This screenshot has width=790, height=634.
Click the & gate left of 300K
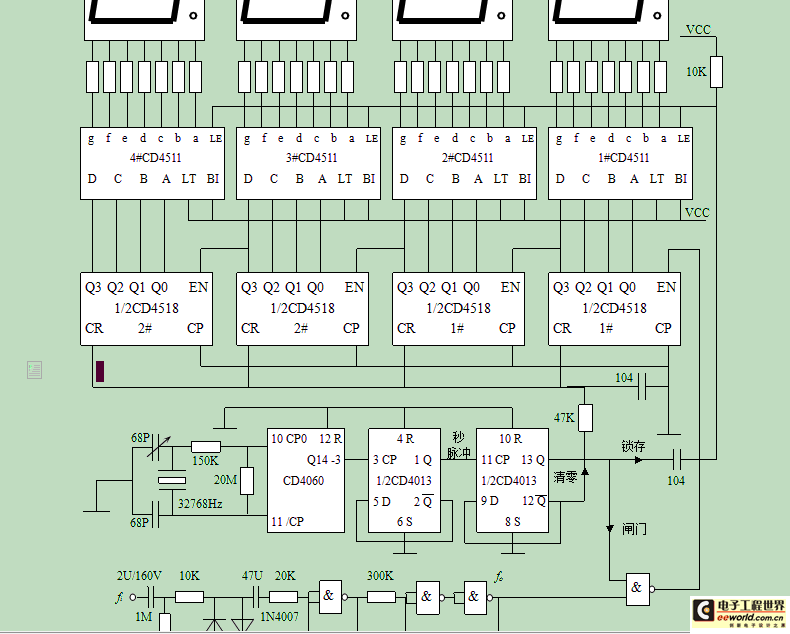point(331,597)
